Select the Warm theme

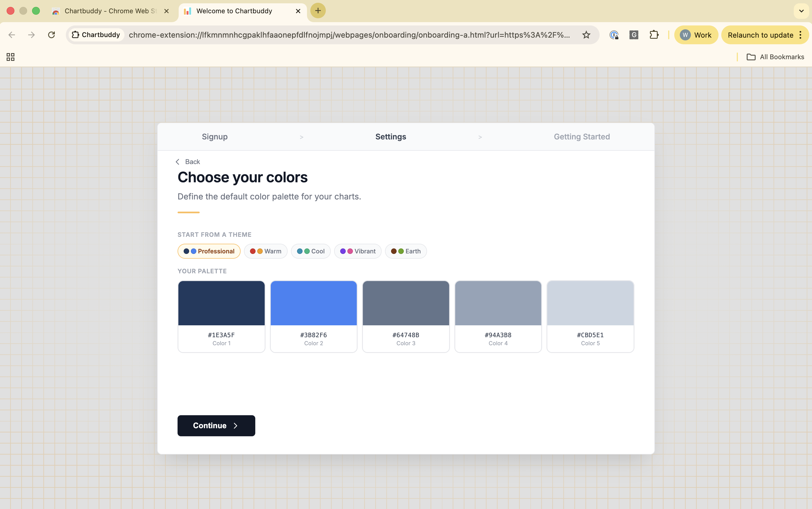(266, 251)
